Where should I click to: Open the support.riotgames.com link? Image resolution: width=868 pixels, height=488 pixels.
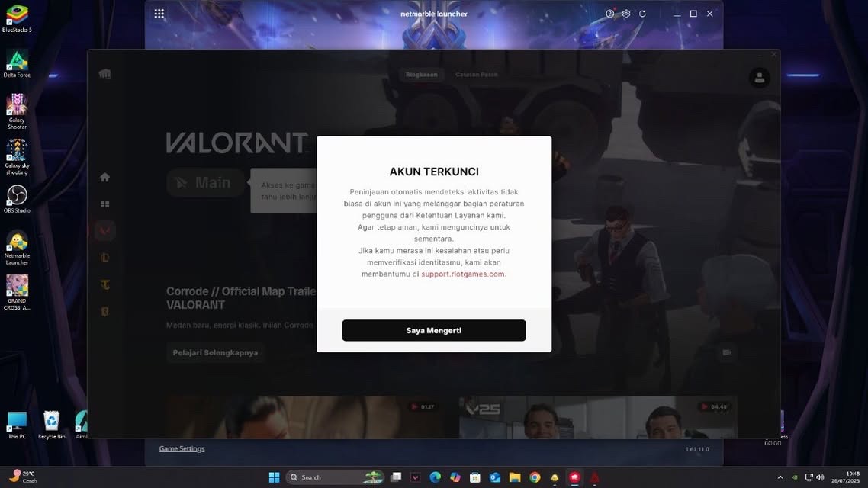pyautogui.click(x=463, y=274)
